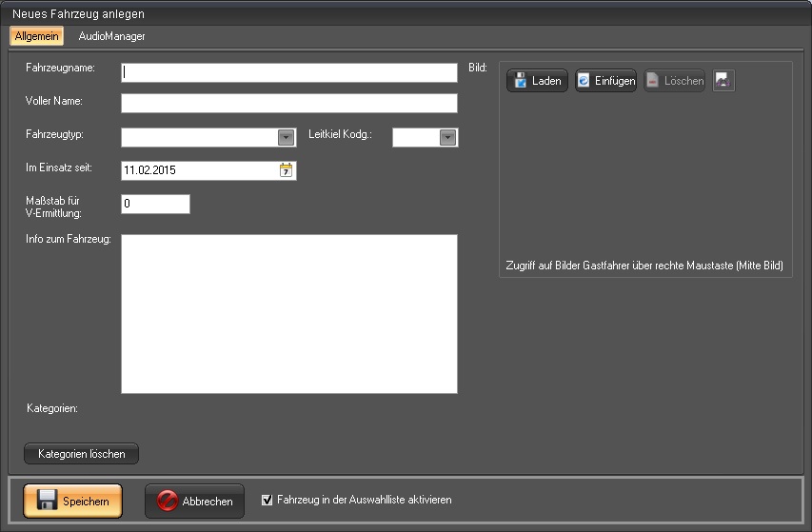The width and height of the screenshot is (812, 532).
Task: Click the date text 11.02.2015
Action: tap(149, 170)
